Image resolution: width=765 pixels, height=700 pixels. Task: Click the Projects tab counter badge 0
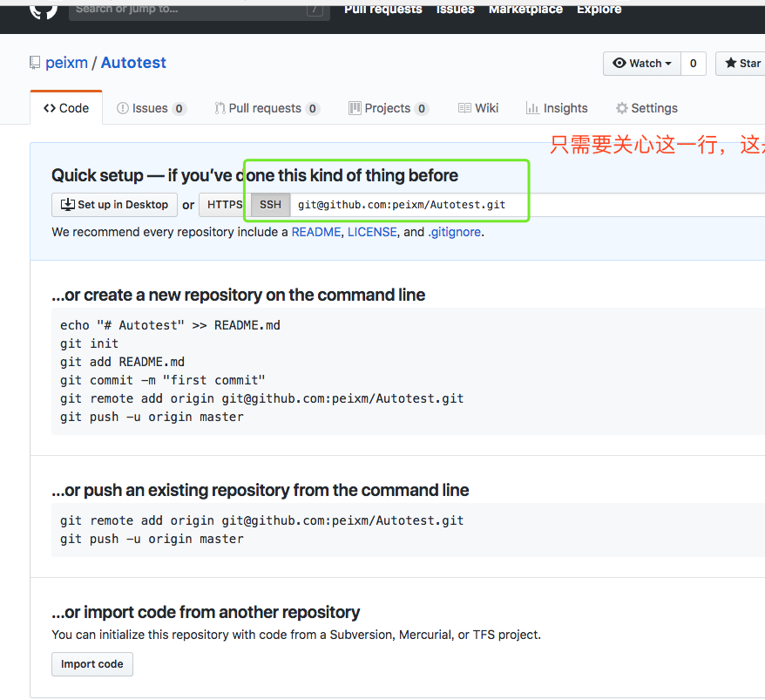422,108
